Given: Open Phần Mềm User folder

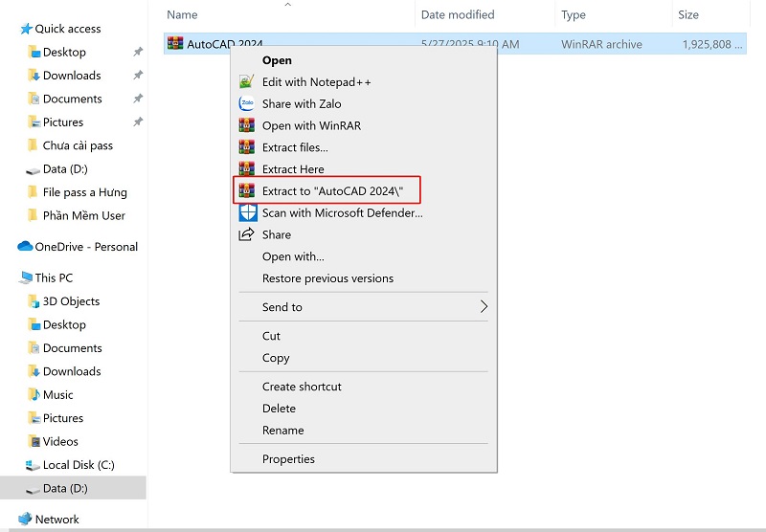Looking at the screenshot, I should click(83, 215).
